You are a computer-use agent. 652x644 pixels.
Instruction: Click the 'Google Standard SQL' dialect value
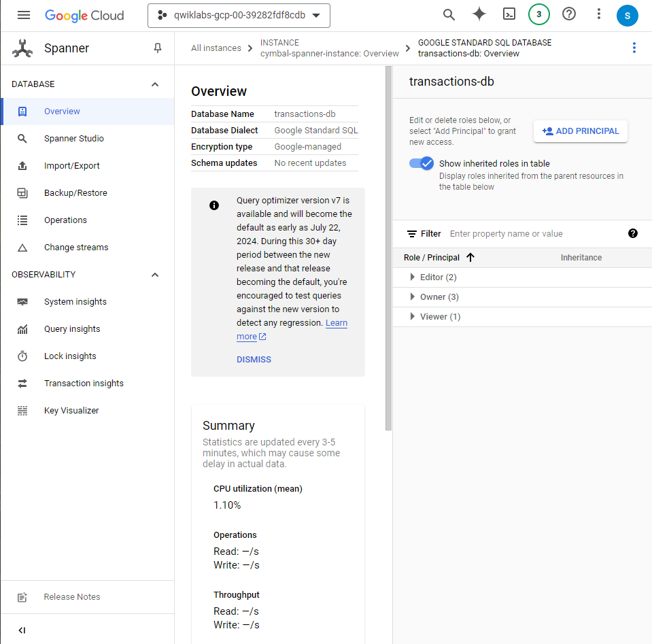tap(316, 130)
